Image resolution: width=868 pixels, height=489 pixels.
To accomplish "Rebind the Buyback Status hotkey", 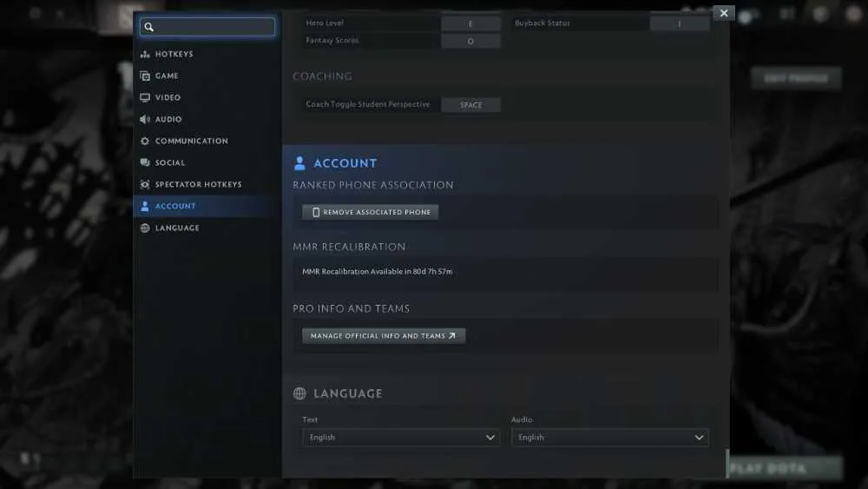I will tap(680, 23).
